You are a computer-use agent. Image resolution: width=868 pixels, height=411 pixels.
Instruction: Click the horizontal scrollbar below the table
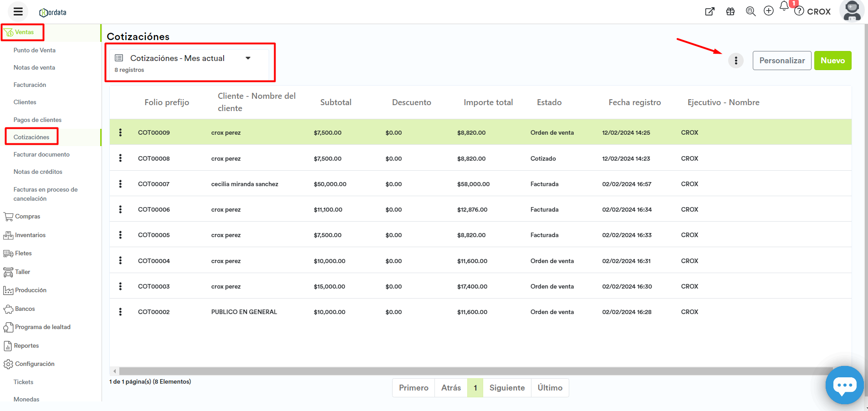click(x=474, y=371)
